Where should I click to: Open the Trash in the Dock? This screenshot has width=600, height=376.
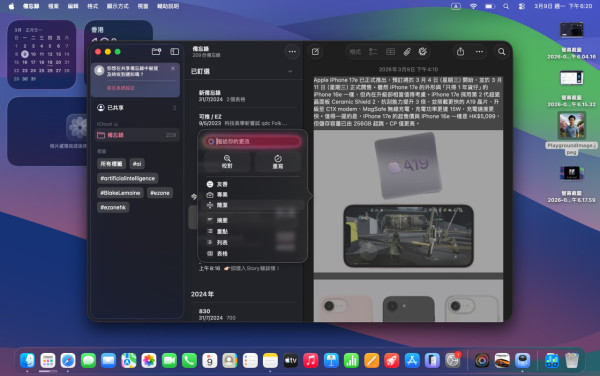click(572, 360)
